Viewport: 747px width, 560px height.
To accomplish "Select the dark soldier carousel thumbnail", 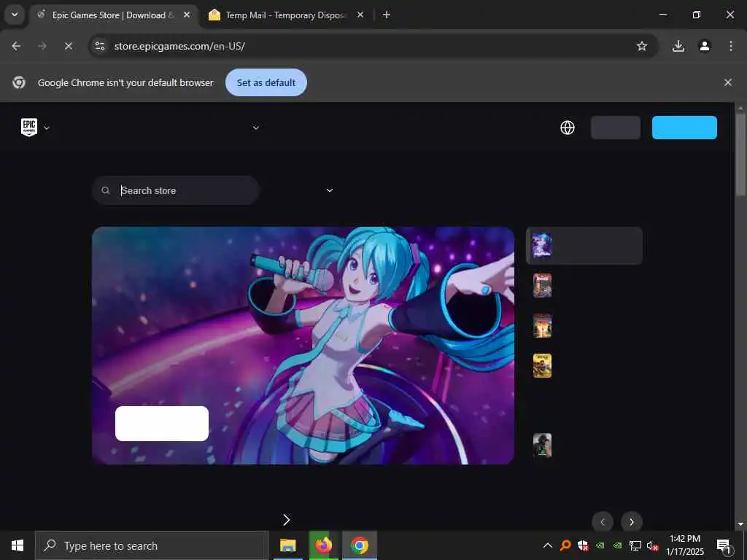I will (x=542, y=446).
